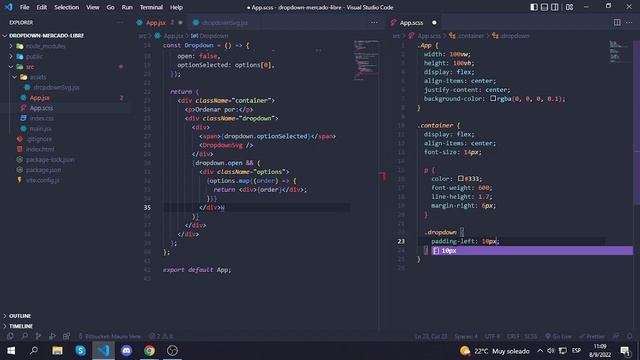640x360 pixels.
Task: Open main.jsx file in explorer
Action: click(40, 129)
